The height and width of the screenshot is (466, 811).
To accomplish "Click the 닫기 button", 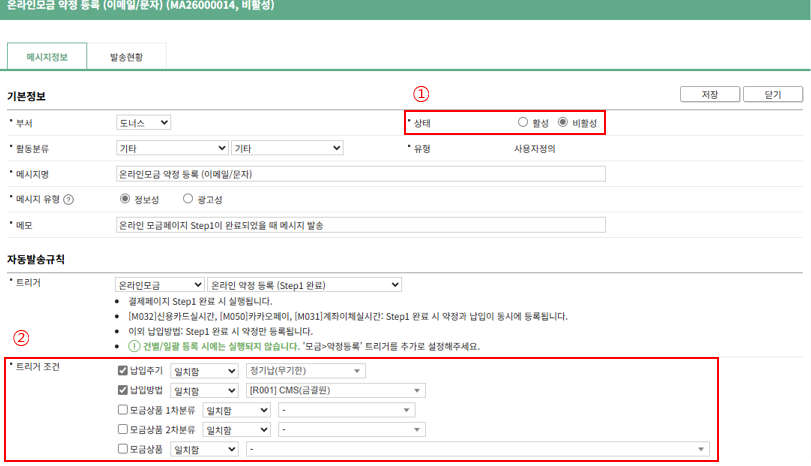I will 773,95.
